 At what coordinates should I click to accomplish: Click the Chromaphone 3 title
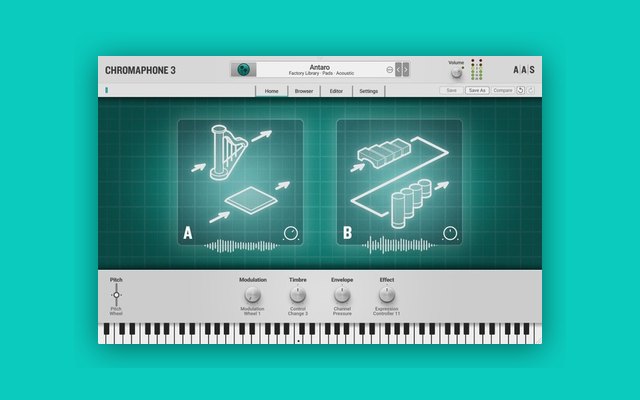click(140, 70)
